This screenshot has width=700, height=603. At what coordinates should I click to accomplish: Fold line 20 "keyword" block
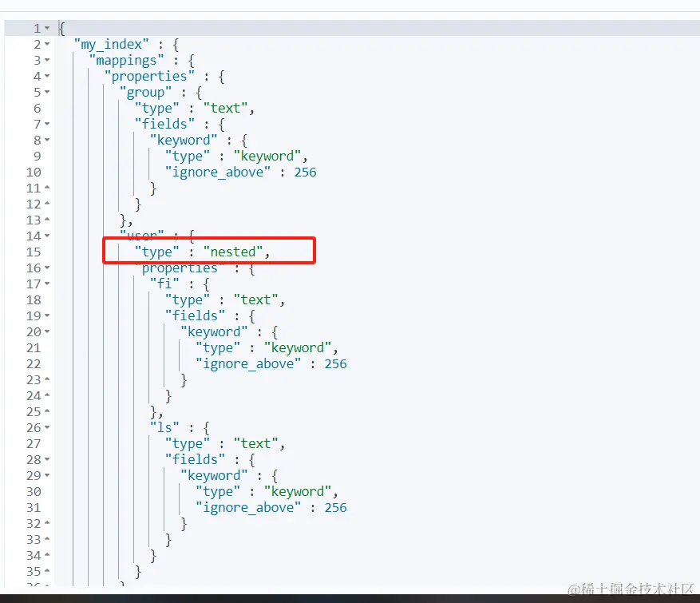pos(47,332)
